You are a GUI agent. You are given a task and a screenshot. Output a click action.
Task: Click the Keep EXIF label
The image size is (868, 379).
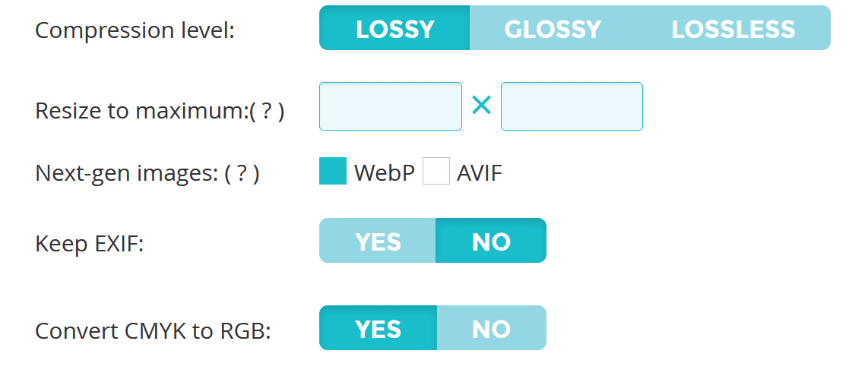(x=90, y=244)
